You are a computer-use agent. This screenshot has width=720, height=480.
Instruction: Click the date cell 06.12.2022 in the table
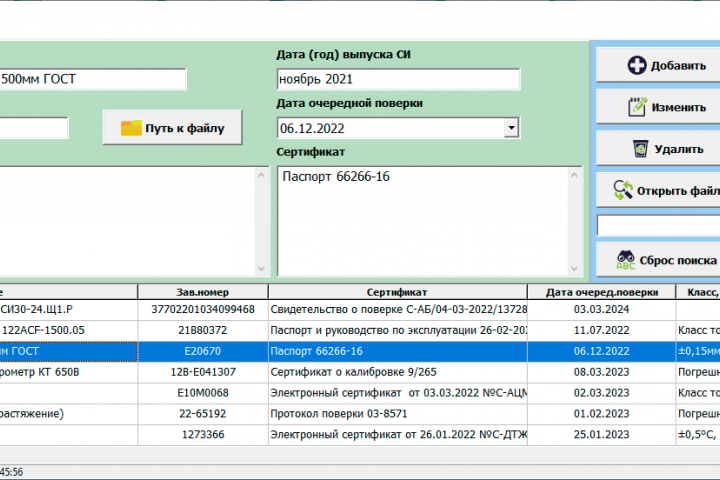pos(602,351)
